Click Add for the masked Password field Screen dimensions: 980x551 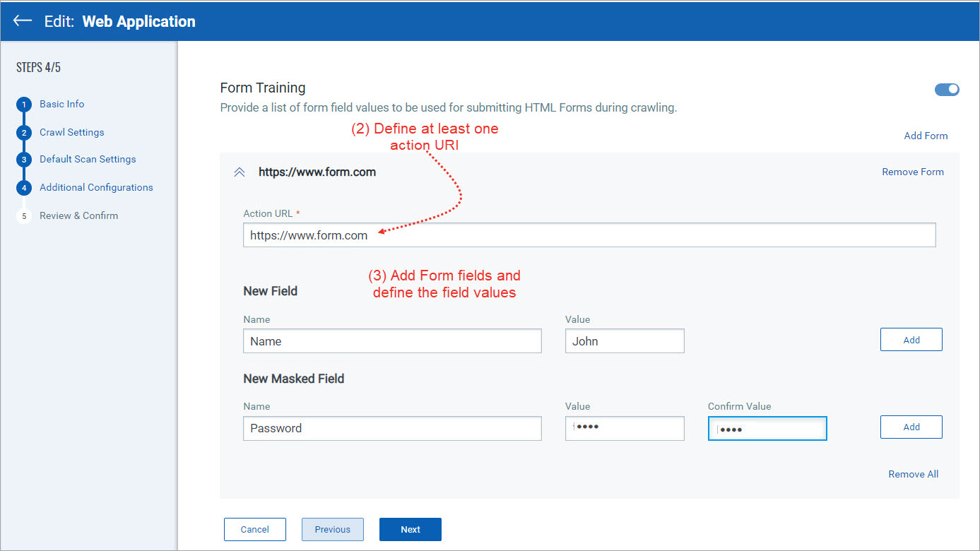point(911,427)
